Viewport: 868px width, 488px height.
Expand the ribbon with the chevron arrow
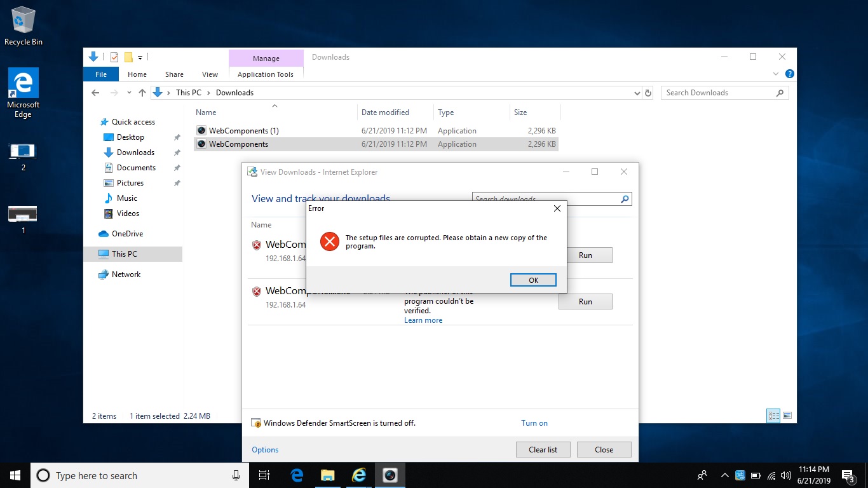(x=776, y=74)
